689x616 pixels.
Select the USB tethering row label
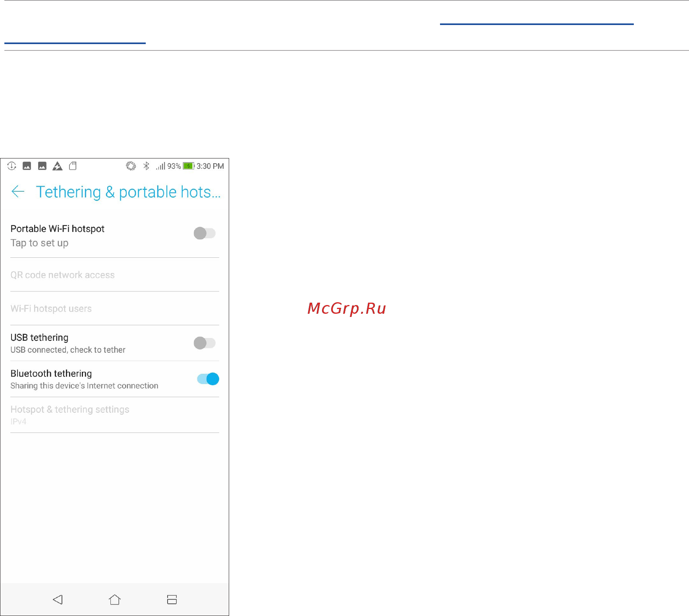[x=39, y=338]
